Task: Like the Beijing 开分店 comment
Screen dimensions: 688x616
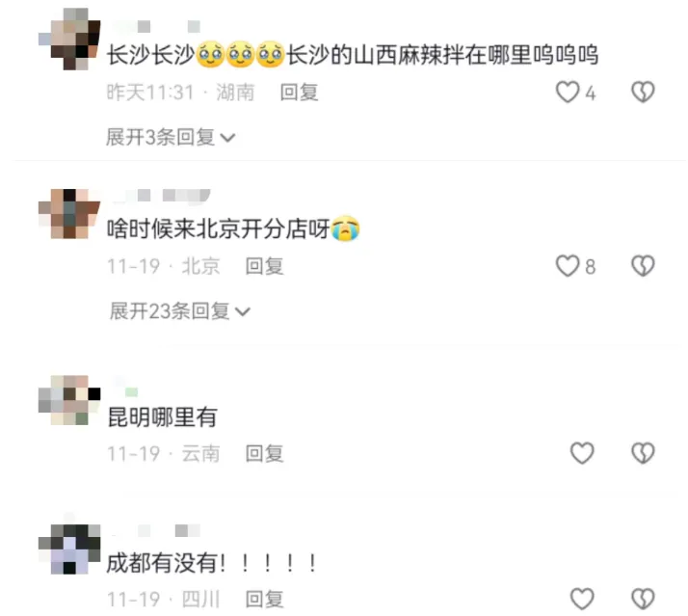Action: [x=568, y=266]
